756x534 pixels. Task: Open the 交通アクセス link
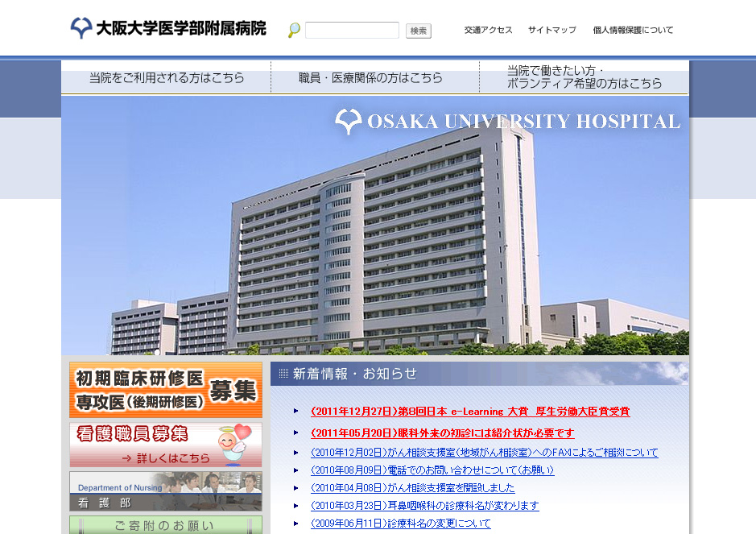(x=488, y=31)
